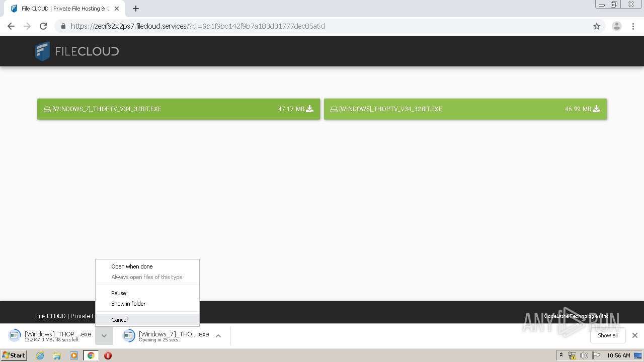Screen dimensions: 644x362
Task: Click the FileCloud logo in header
Action: pos(77,51)
